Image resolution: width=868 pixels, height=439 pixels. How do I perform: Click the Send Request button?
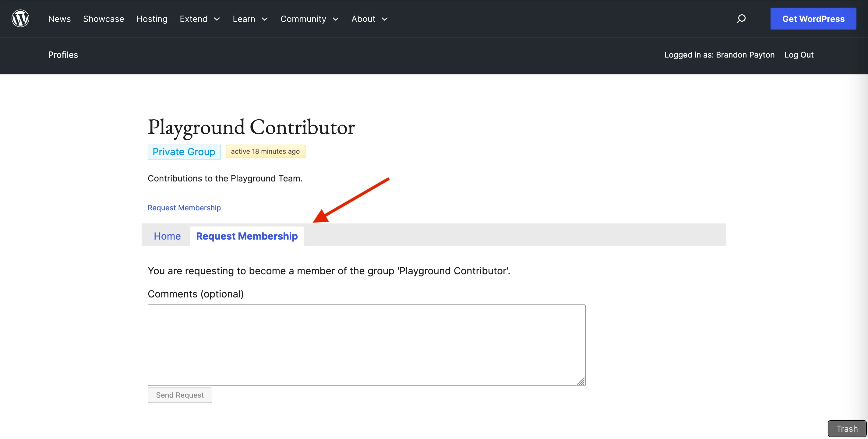pyautogui.click(x=180, y=395)
